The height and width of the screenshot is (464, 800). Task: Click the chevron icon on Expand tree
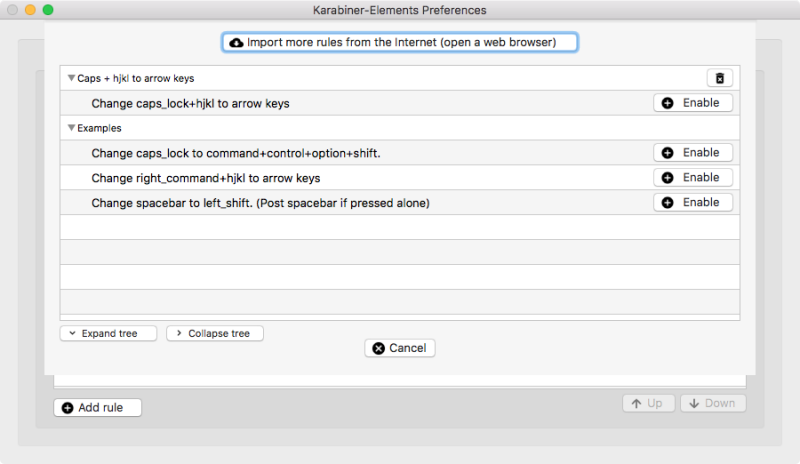pyautogui.click(x=73, y=333)
